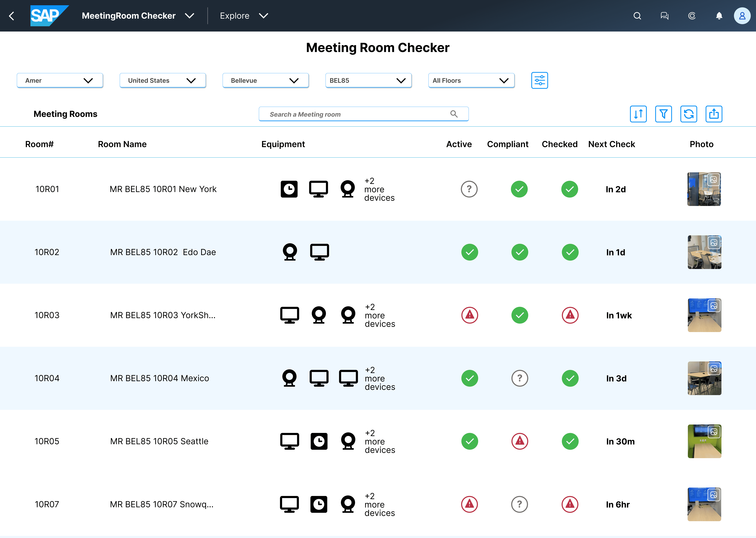This screenshot has height=538, width=756.
Task: Click the refresh room list icon
Action: click(689, 114)
